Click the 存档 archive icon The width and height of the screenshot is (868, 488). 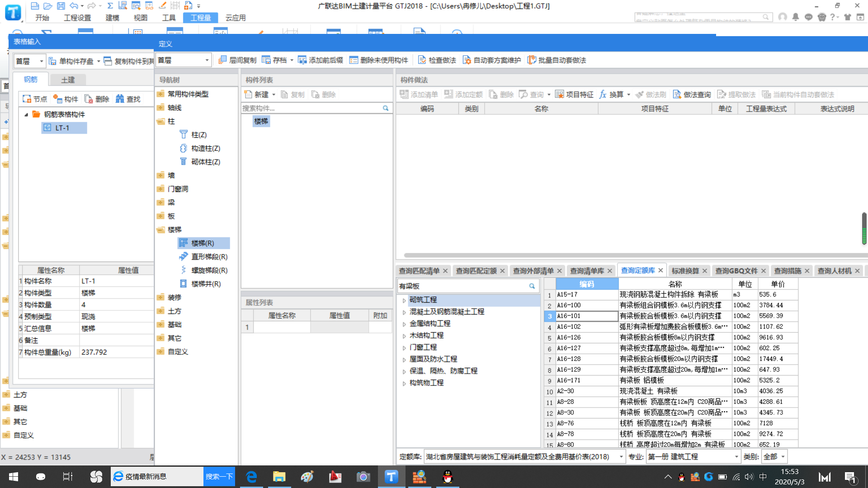pyautogui.click(x=266, y=60)
